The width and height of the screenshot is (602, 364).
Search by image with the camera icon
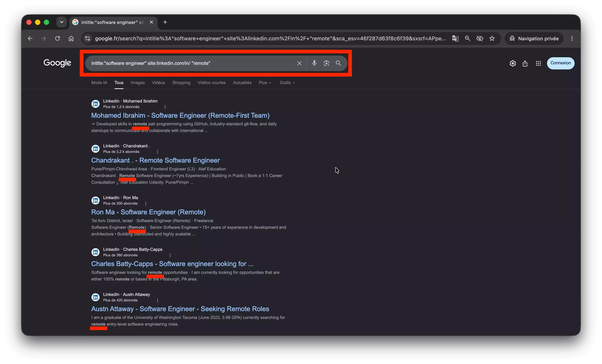326,64
